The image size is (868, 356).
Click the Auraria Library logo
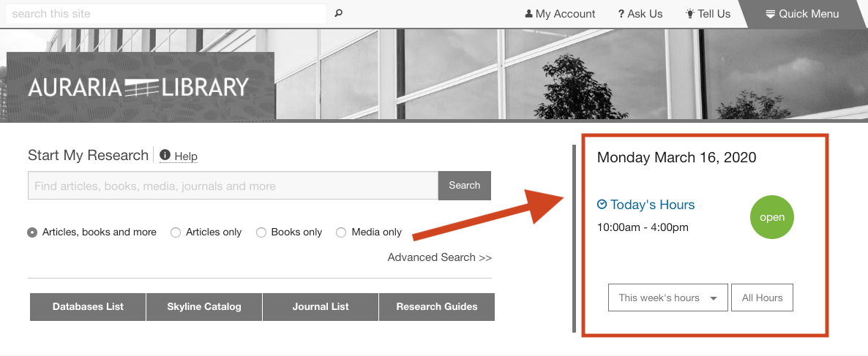pos(138,87)
